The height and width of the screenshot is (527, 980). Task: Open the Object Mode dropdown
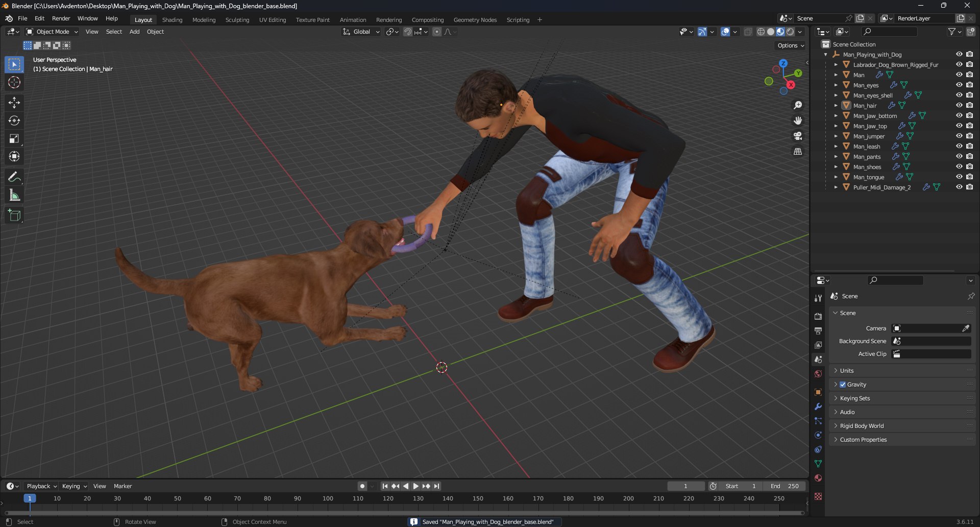tap(52, 32)
